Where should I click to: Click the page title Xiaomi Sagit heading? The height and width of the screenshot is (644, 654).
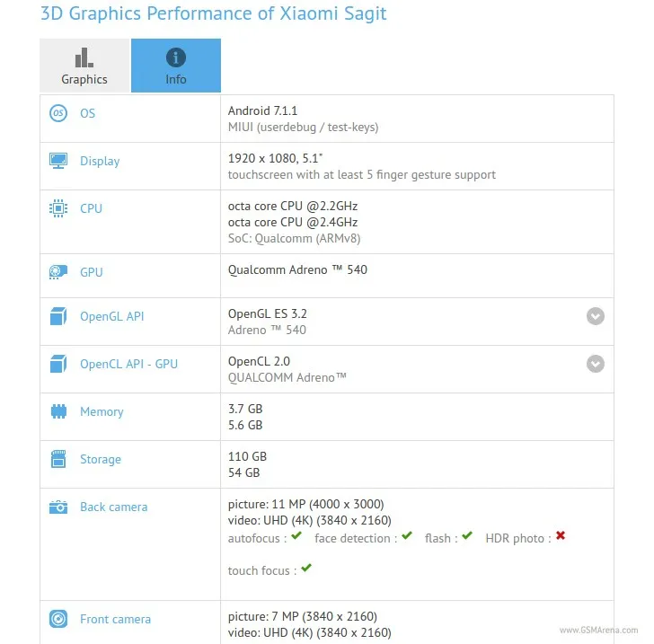coord(214,14)
